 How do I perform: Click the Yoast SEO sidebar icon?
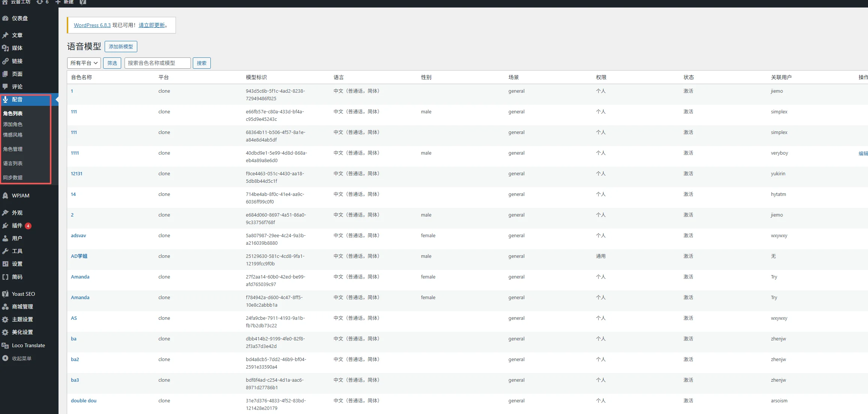click(5, 294)
